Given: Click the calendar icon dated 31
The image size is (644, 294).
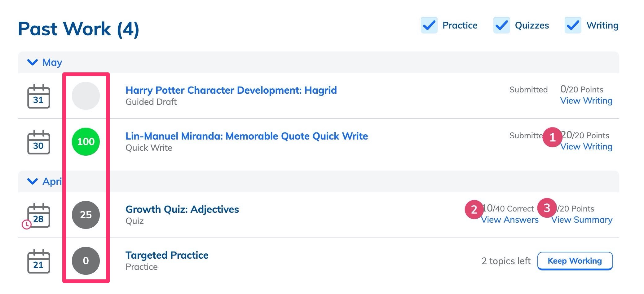Looking at the screenshot, I should 38,96.
